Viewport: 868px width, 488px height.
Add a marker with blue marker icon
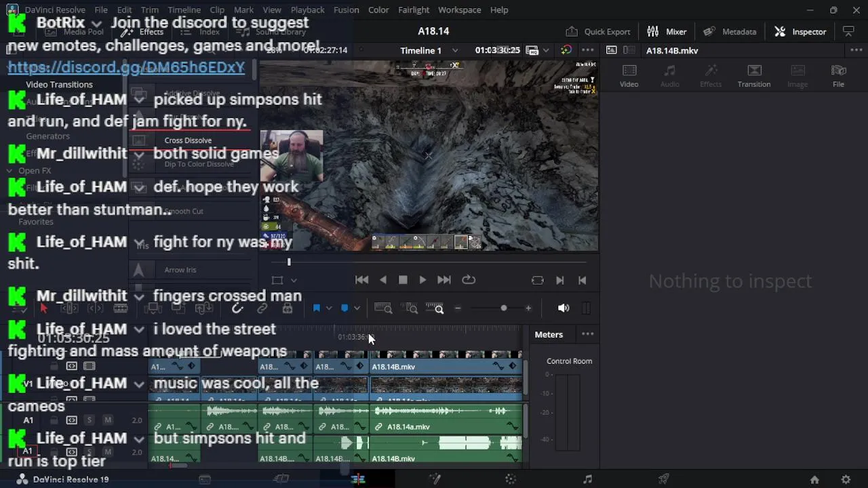click(x=344, y=308)
